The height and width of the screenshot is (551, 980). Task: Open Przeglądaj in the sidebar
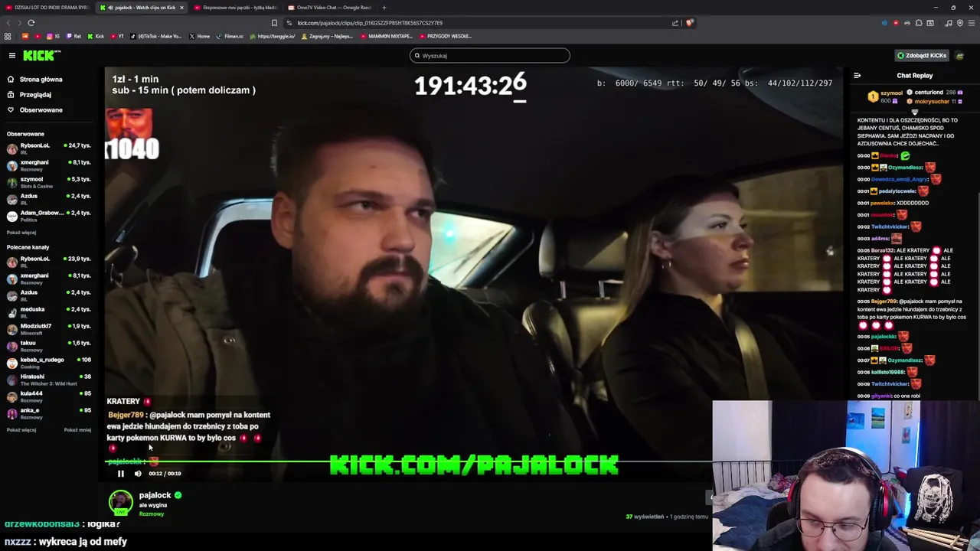pyautogui.click(x=35, y=95)
